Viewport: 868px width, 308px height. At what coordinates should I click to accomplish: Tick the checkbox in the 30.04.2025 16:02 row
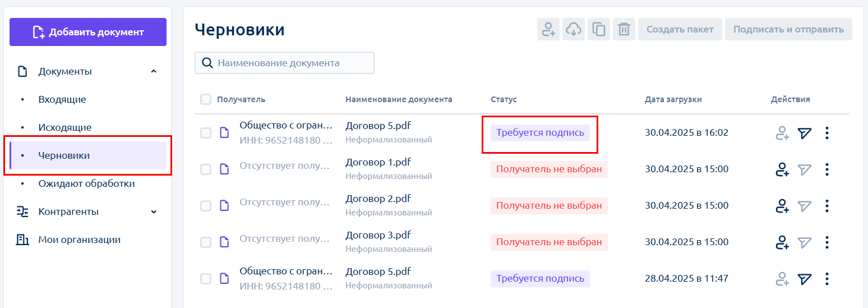click(206, 133)
